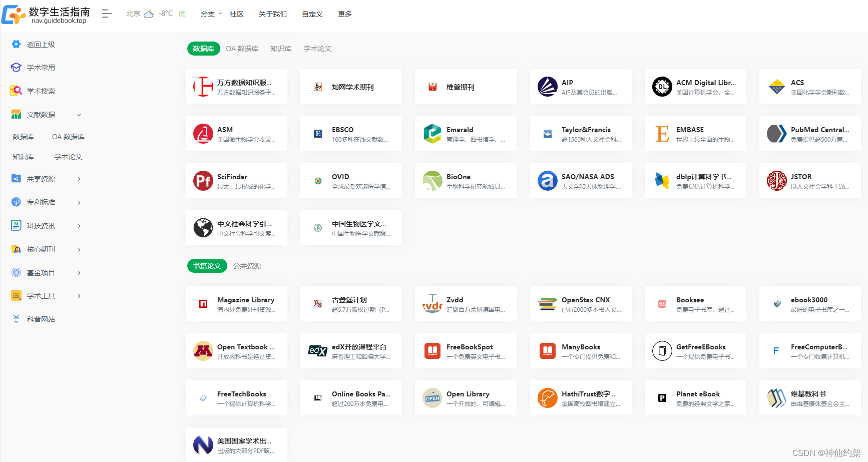Click the Emerald logo icon

tap(432, 134)
